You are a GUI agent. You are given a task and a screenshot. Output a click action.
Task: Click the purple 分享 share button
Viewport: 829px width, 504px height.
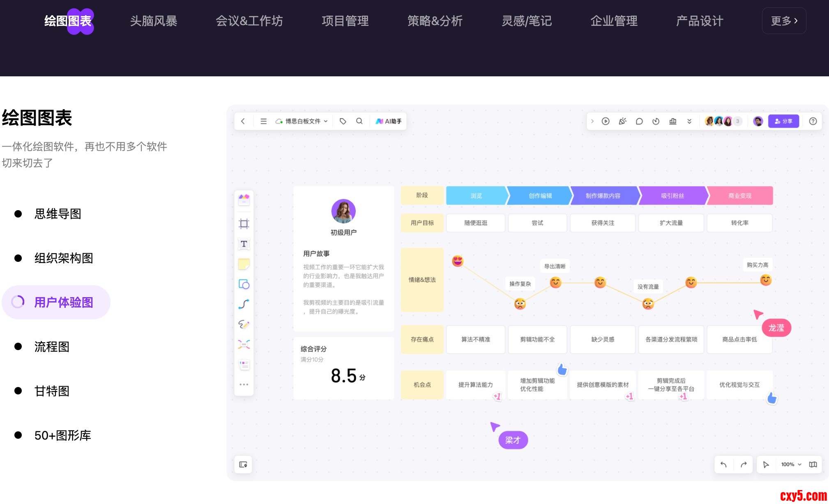[x=783, y=121]
